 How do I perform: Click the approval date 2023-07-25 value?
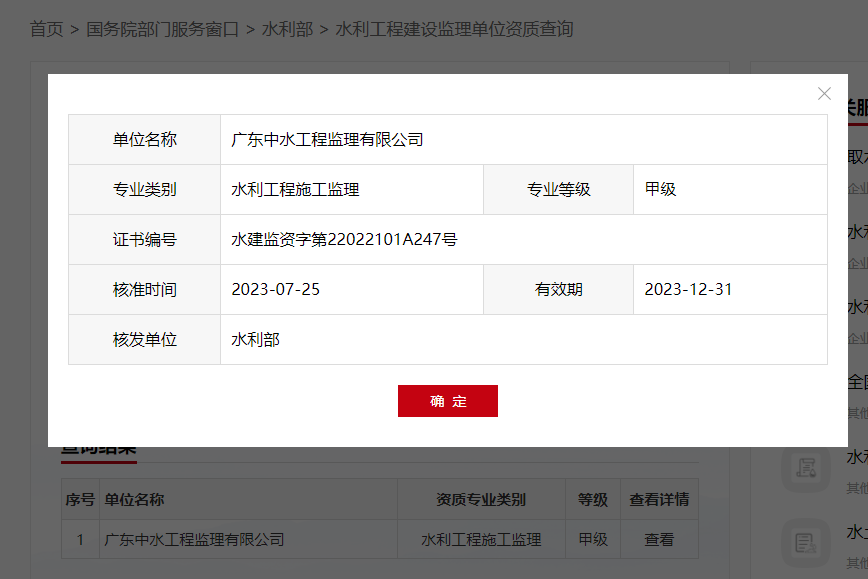pyautogui.click(x=276, y=290)
